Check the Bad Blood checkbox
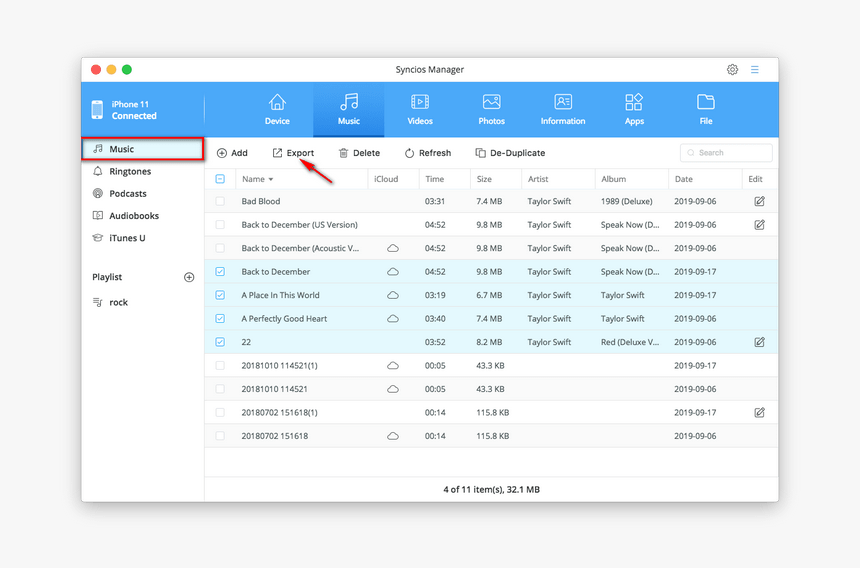 (x=220, y=201)
